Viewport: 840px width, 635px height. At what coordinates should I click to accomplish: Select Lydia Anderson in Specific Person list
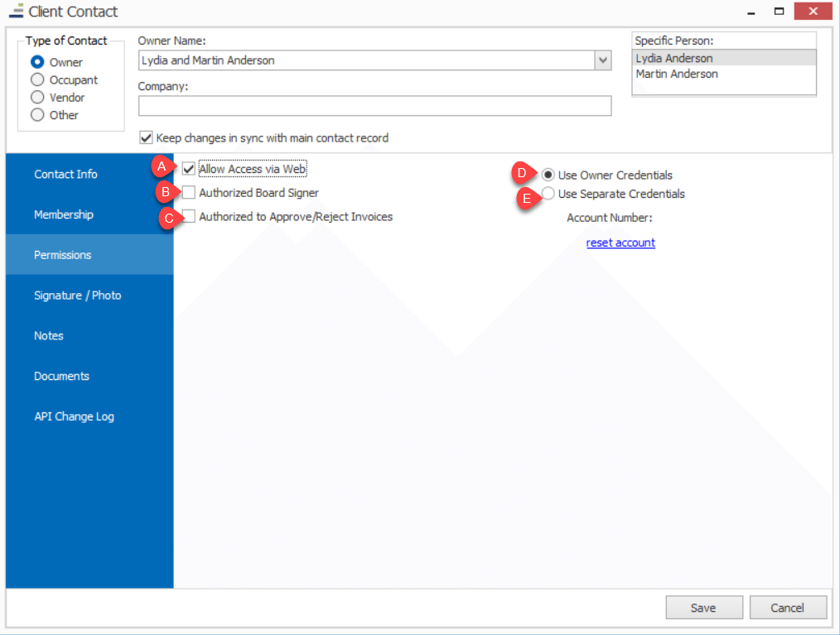[x=724, y=58]
